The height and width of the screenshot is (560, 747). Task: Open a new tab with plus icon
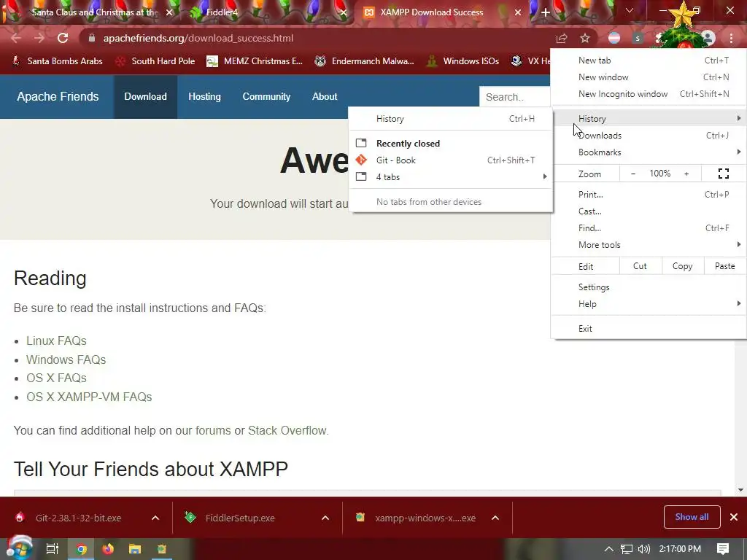pos(546,12)
